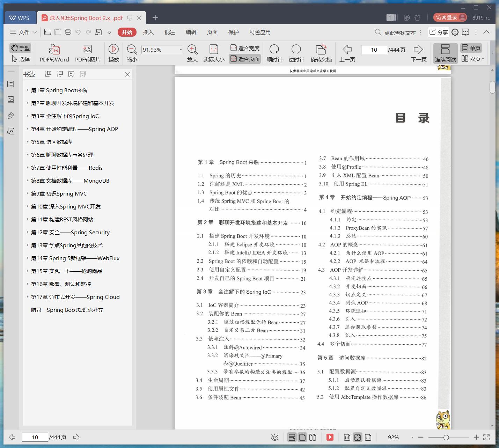Switch to the 特色应用 tab
Screen dimensions: 499x448
click(260, 32)
